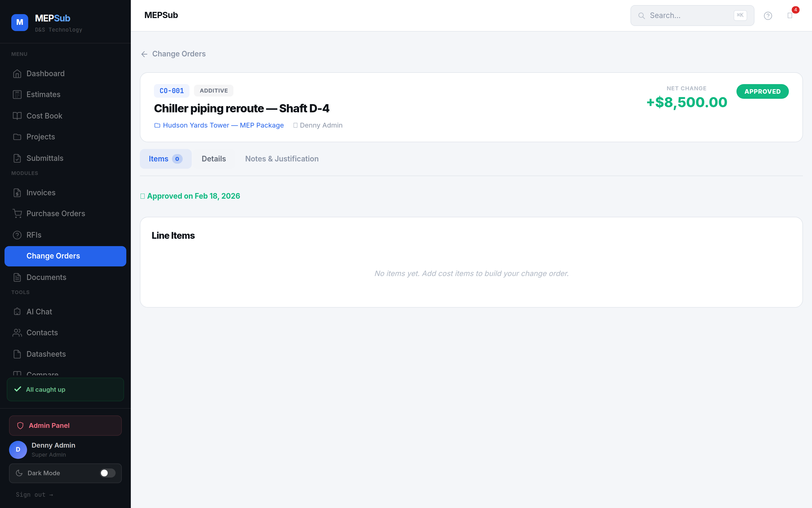This screenshot has height=508, width=812.
Task: Click the CO-001 order number badge
Action: tap(171, 91)
